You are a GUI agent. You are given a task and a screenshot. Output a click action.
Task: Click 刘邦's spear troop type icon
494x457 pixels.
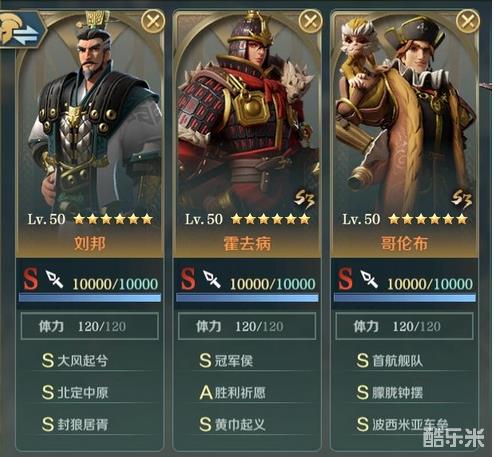tap(54, 279)
